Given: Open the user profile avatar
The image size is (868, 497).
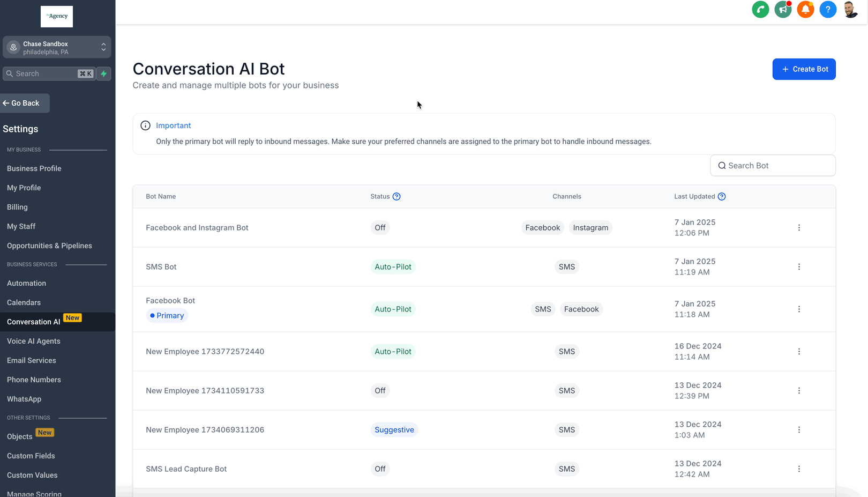Looking at the screenshot, I should pyautogui.click(x=850, y=9).
